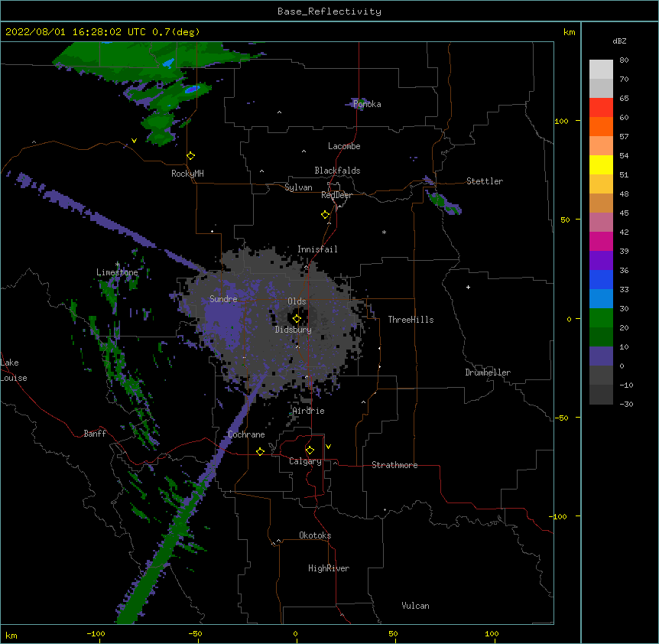This screenshot has height=644, width=659.
Task: Click the Innisfail town label
Action: pyautogui.click(x=317, y=249)
